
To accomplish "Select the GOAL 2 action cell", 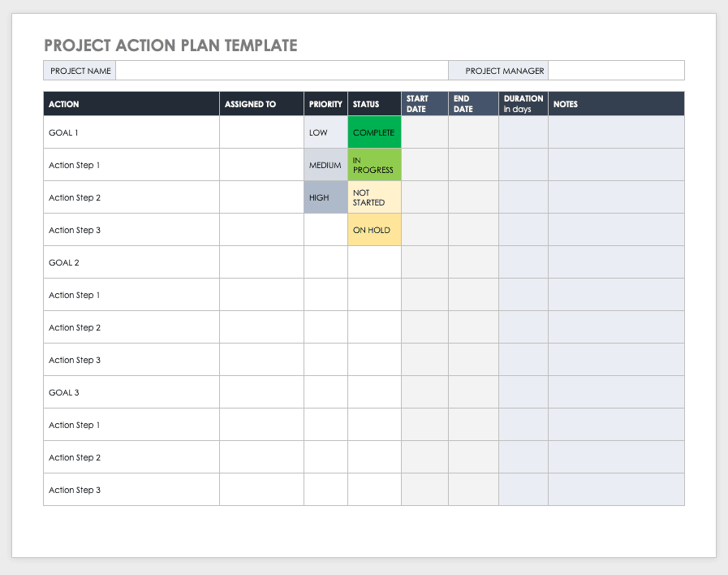I will [x=131, y=262].
